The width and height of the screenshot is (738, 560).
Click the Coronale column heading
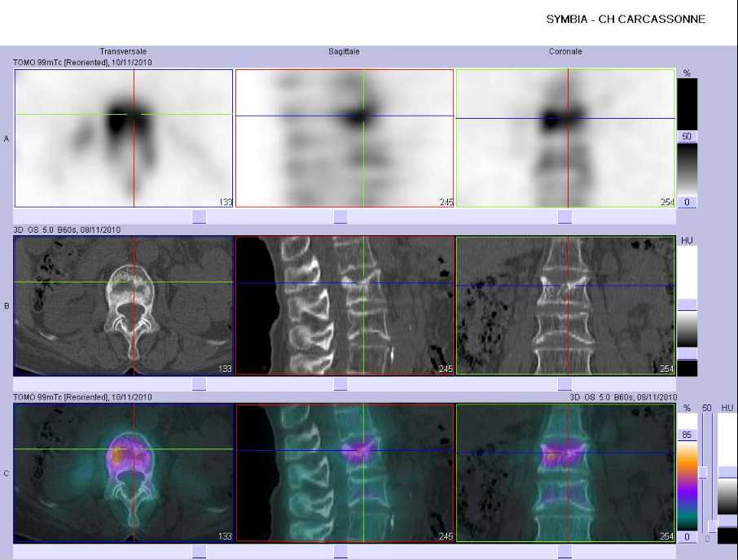565,51
